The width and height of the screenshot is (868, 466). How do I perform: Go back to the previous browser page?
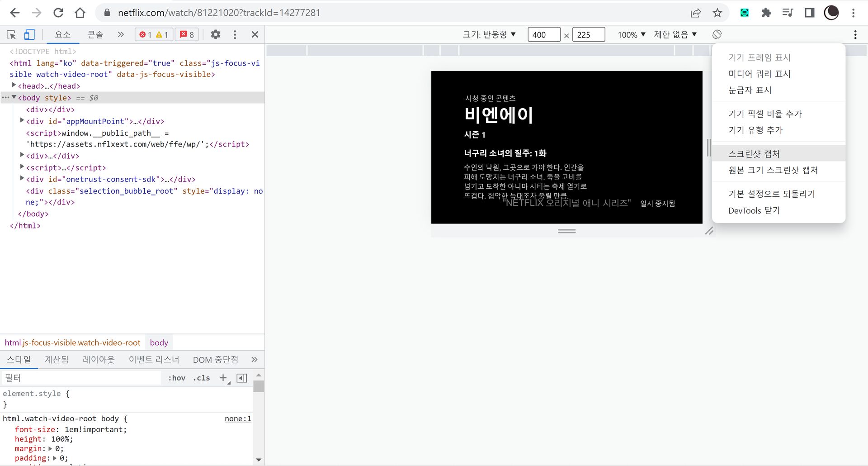click(15, 13)
